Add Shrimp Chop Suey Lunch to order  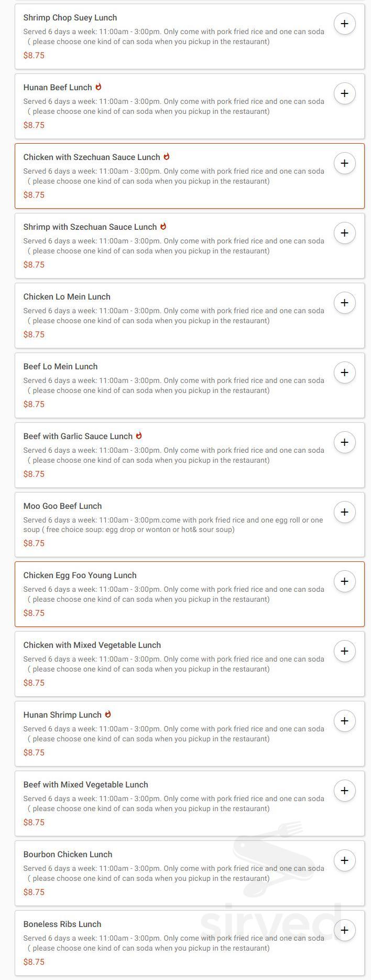[345, 24]
